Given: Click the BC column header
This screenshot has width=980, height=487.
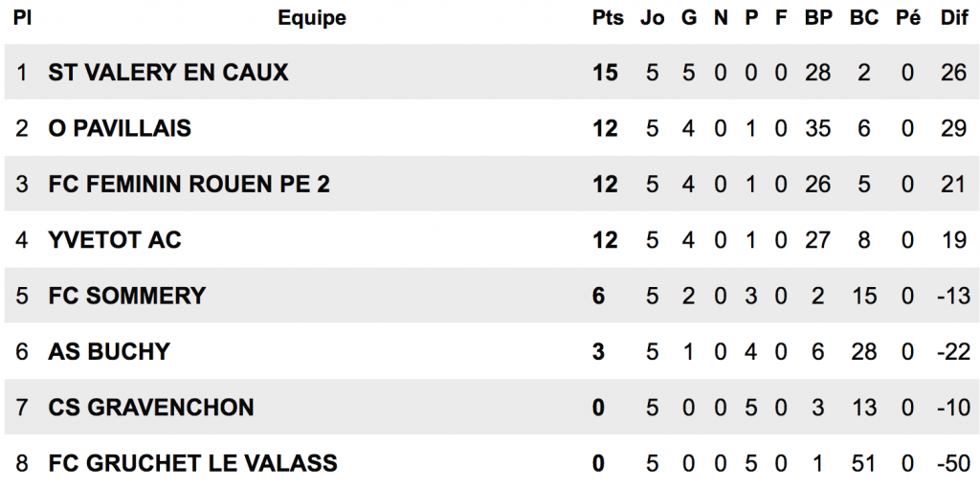Looking at the screenshot, I should pos(864,18).
